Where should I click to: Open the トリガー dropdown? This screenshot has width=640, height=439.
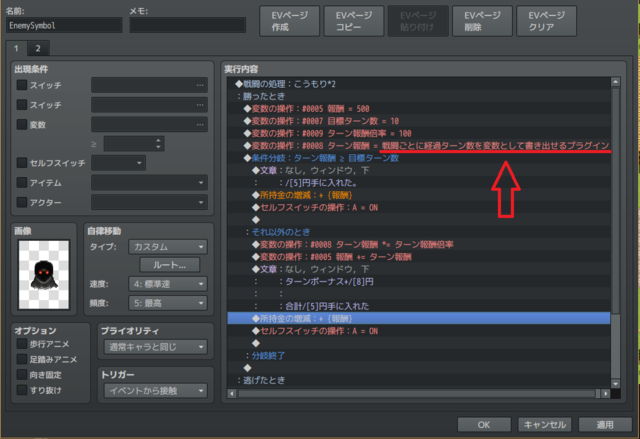click(x=156, y=391)
